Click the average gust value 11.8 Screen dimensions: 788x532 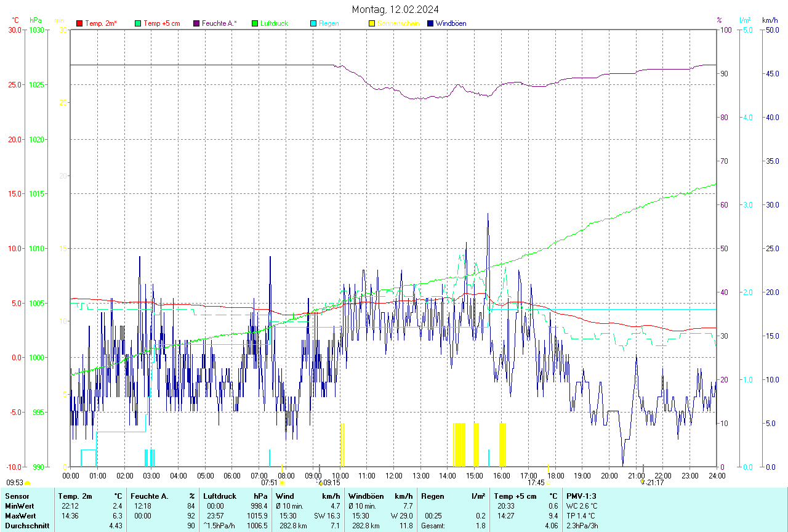point(406,526)
